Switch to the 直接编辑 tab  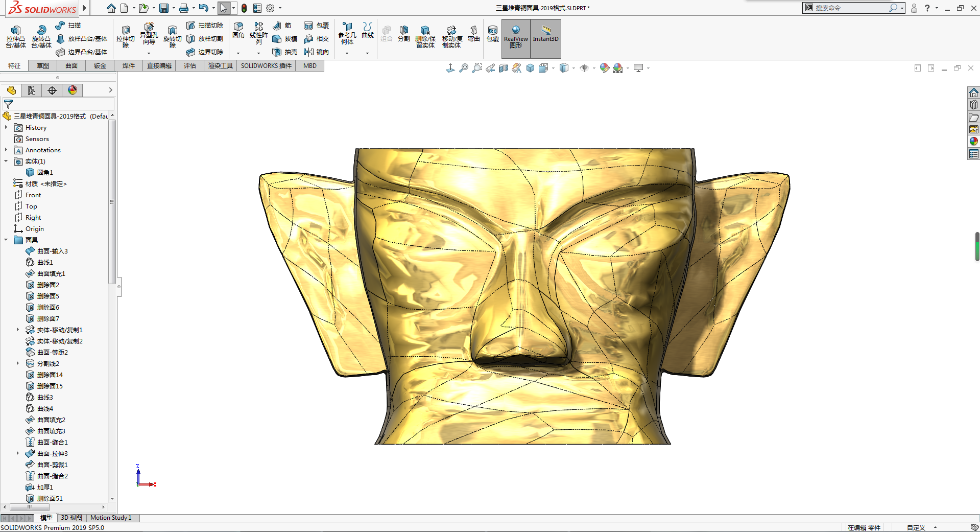[x=159, y=65]
